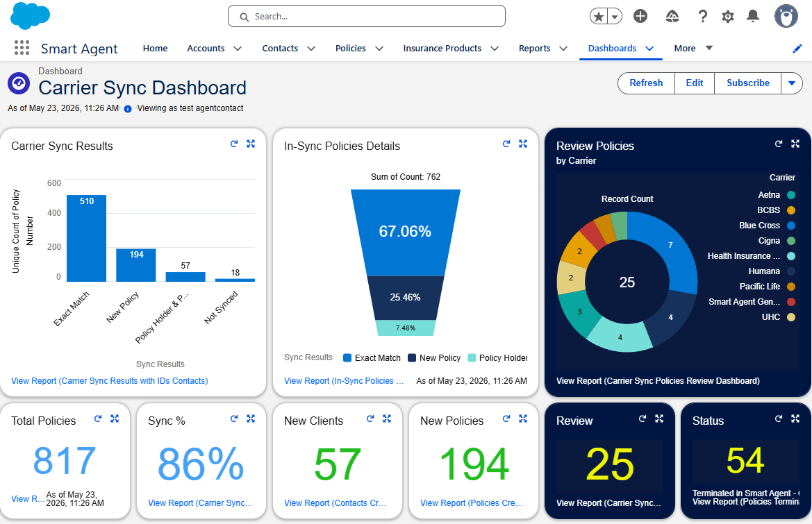Refresh the New Policies widget
The width and height of the screenshot is (812, 524).
pyautogui.click(x=506, y=419)
